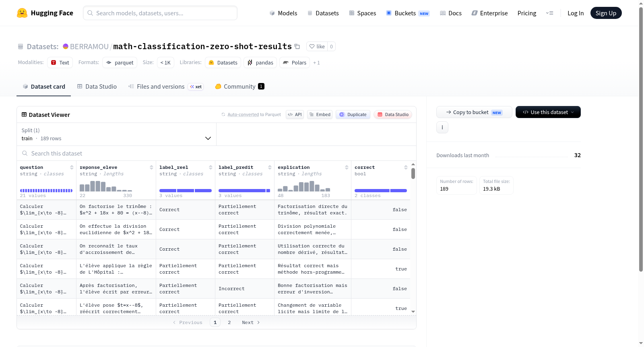644x347 pixels.
Task: Select cell 'Factorisation directe du trinôme'
Action: click(312, 210)
